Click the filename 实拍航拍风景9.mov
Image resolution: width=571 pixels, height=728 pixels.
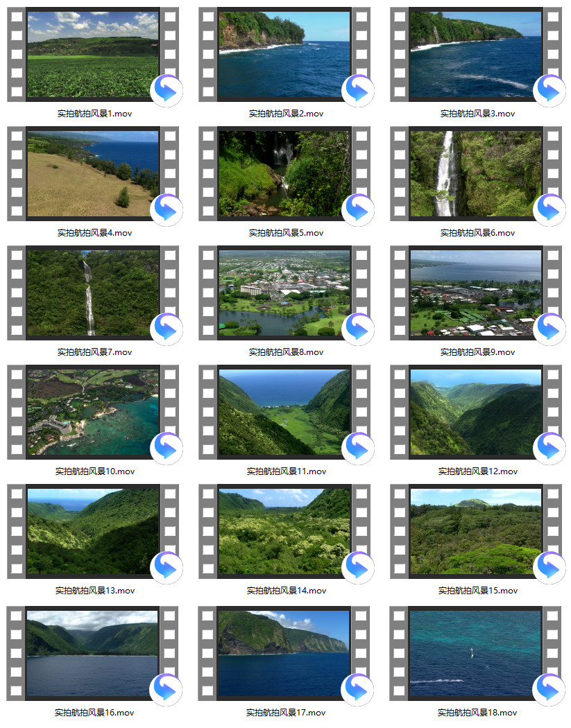coord(477,352)
